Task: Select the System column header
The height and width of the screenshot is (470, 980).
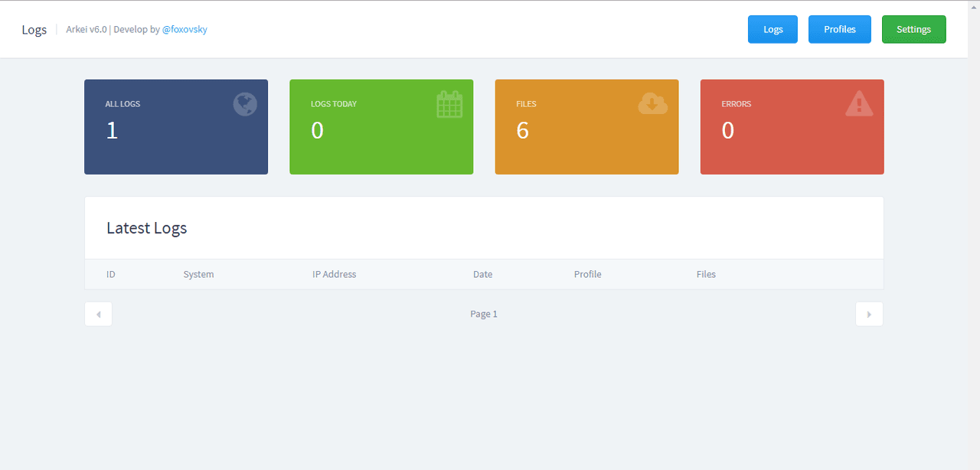Action: click(198, 274)
